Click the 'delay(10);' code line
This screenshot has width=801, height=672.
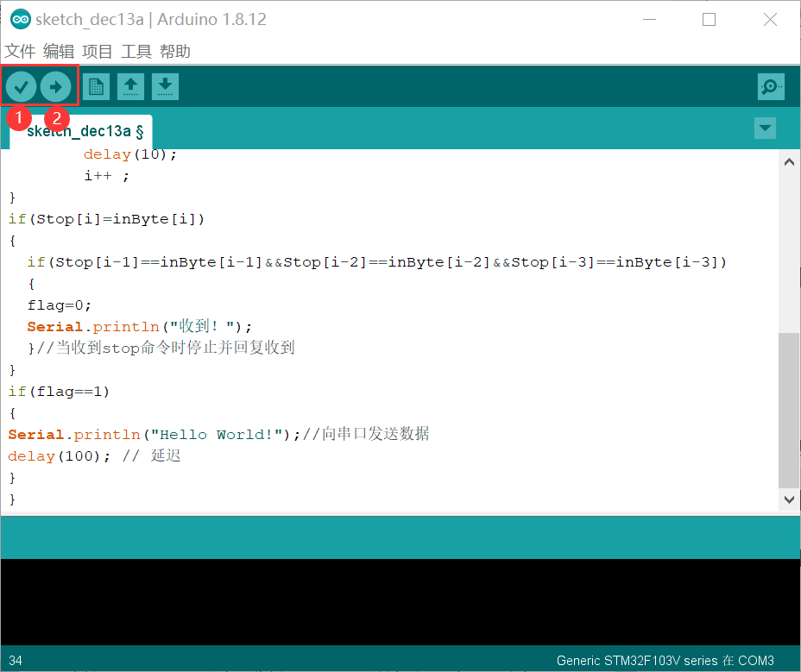click(130, 154)
